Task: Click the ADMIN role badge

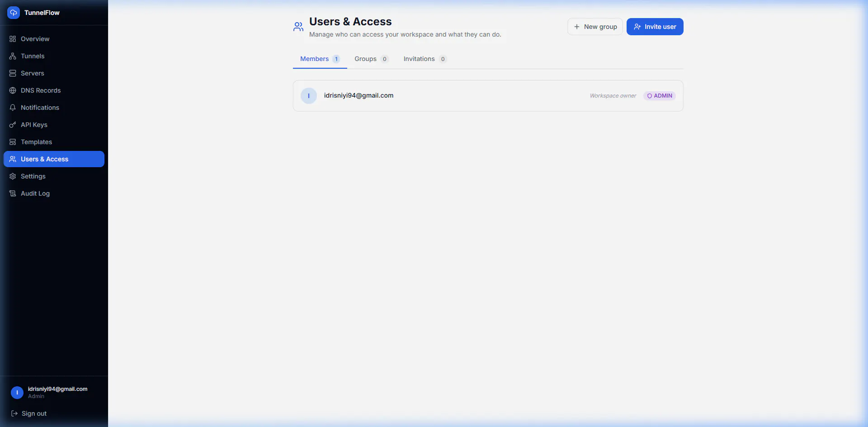Action: coord(660,96)
